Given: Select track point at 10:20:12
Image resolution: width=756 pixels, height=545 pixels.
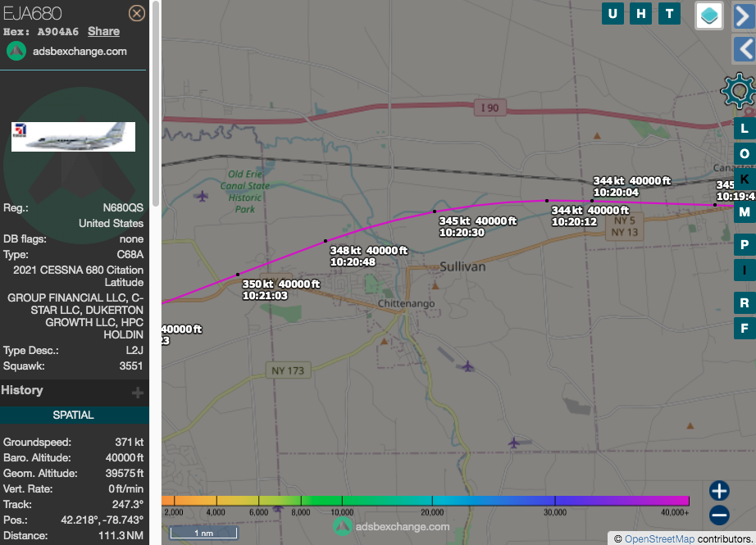Looking at the screenshot, I should [547, 201].
